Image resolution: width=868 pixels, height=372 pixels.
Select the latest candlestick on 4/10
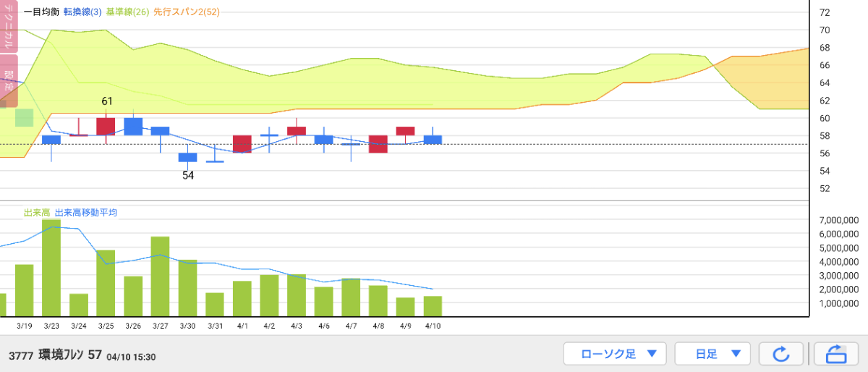tap(433, 140)
